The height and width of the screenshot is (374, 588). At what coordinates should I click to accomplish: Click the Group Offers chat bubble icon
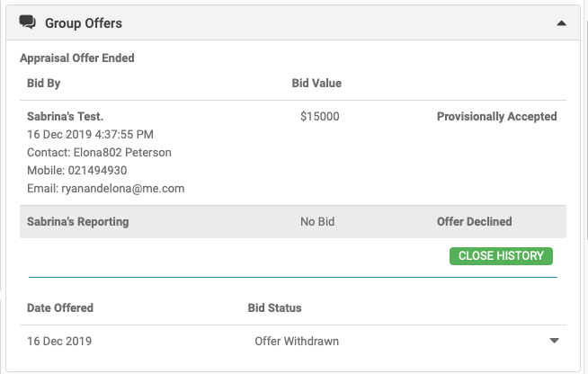coord(28,22)
